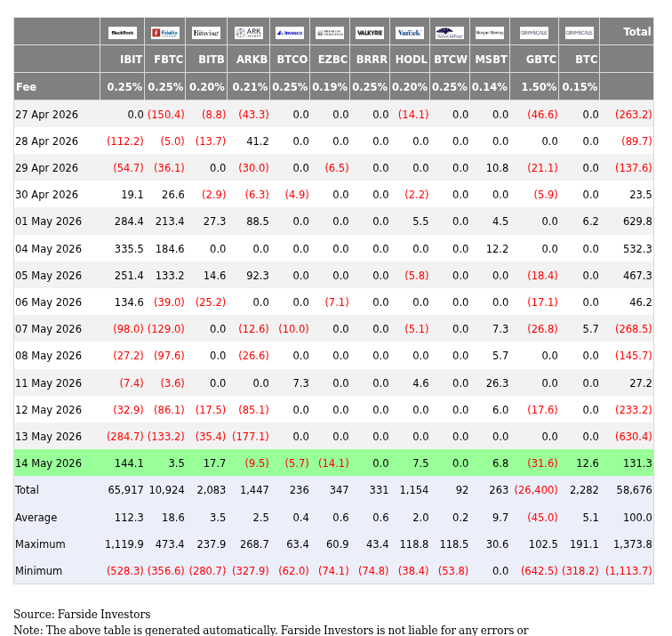Click the Total row label at bottom
Viewport: 672px width, 636px height.
click(27, 490)
